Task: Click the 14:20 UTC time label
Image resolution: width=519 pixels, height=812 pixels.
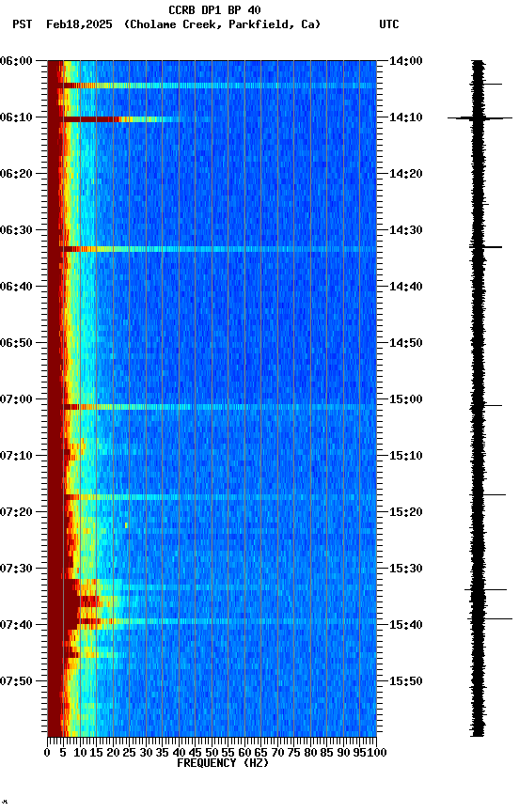Action: (406, 174)
